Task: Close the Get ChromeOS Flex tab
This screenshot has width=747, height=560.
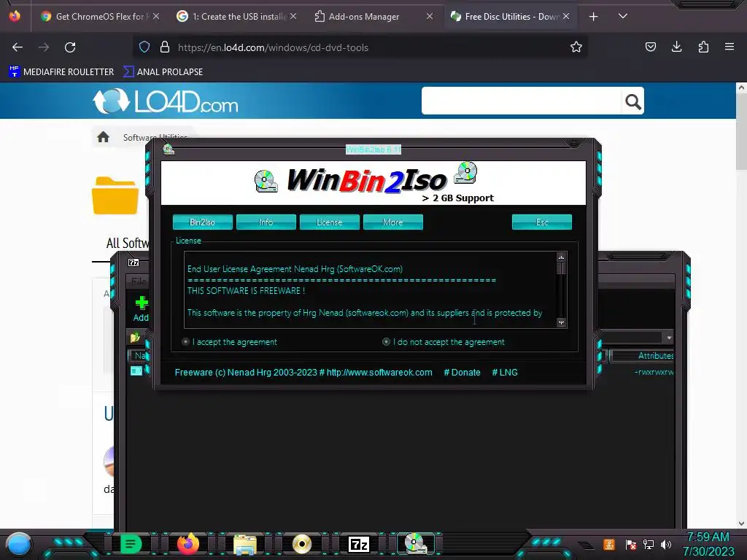Action: tap(156, 16)
